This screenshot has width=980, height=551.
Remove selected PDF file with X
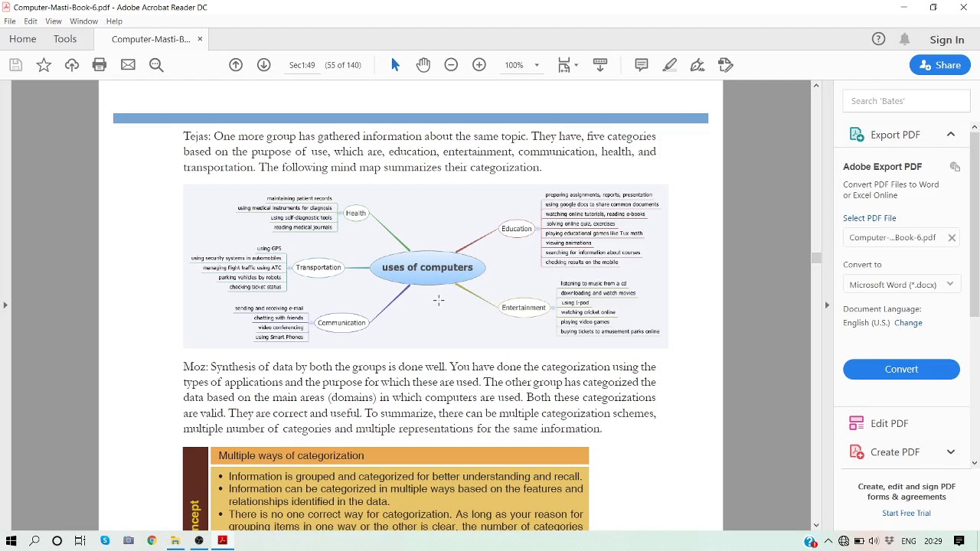coord(952,238)
